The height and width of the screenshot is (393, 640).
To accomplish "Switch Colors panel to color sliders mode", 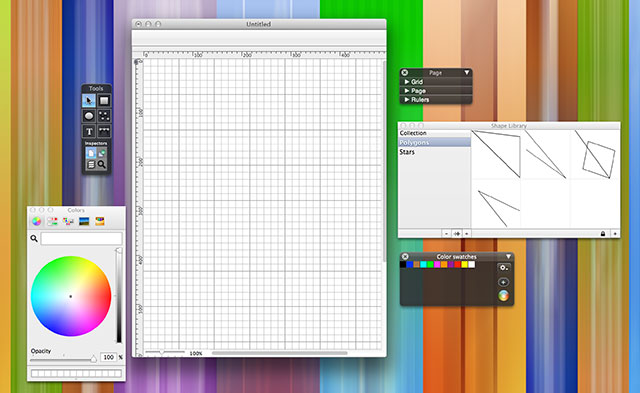I will pos(52,221).
